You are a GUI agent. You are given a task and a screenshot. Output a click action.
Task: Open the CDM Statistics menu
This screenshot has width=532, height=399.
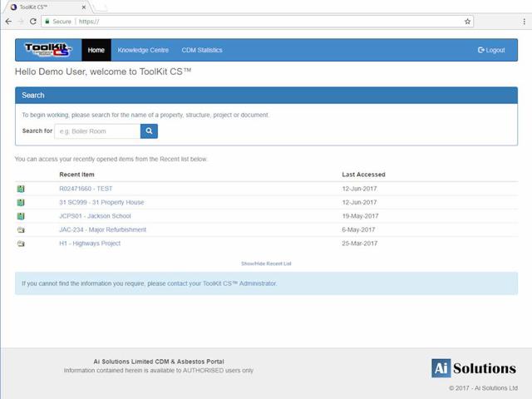[202, 50]
